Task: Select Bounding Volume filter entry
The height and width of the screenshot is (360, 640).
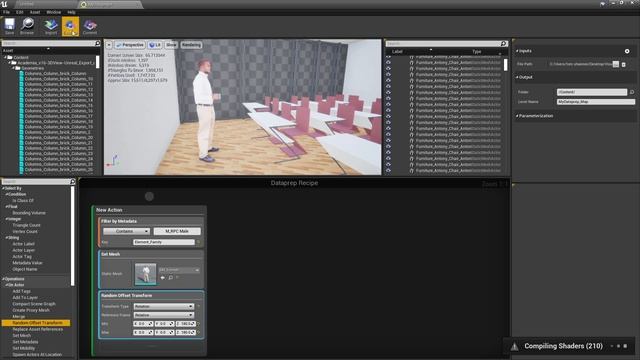Action: pos(29,213)
